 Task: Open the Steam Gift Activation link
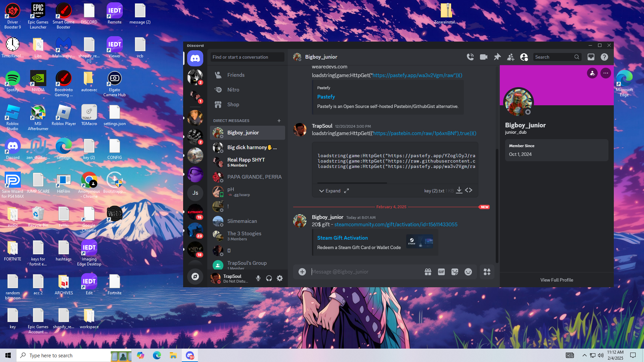(342, 238)
